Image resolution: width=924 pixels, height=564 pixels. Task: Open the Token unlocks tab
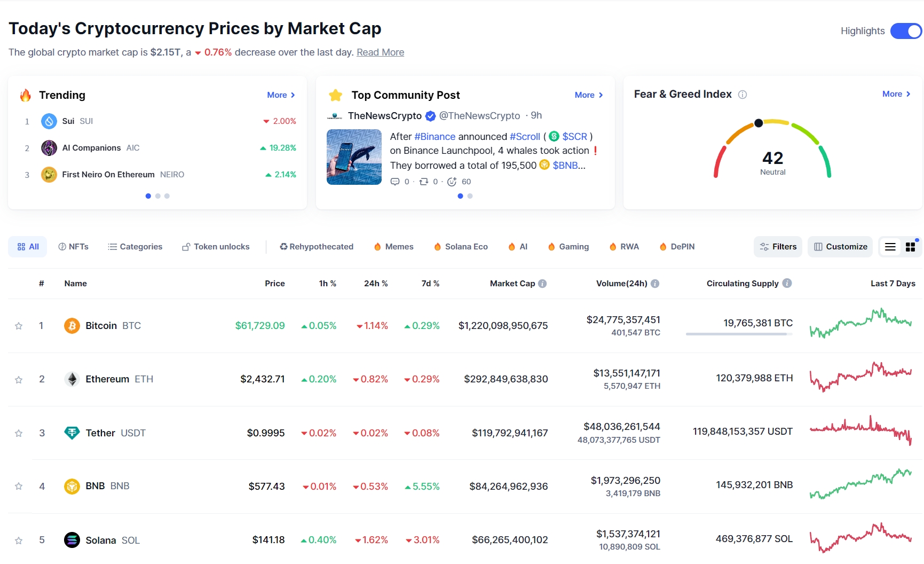[x=216, y=247]
